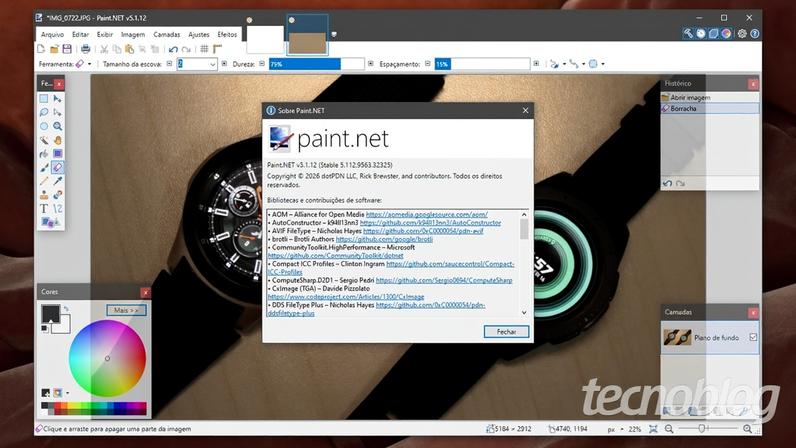Viewport: 796px width, 448px height.
Task: Select the Line/Curve tool
Action: (x=58, y=208)
